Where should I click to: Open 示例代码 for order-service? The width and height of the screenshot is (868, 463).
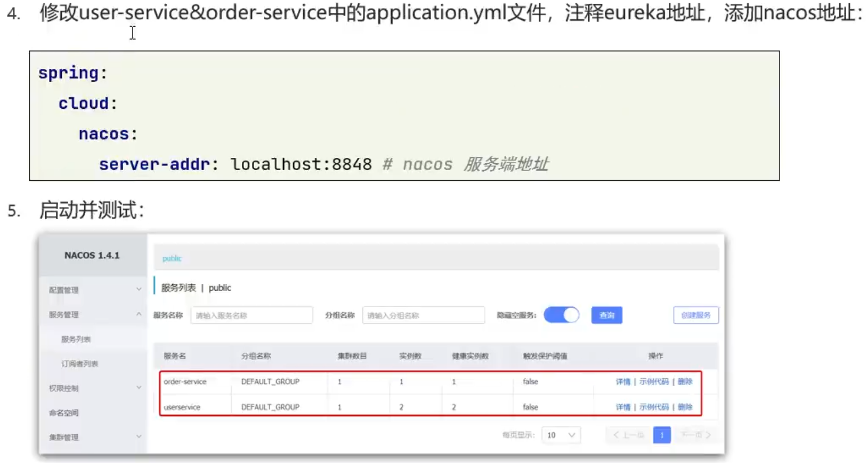654,382
